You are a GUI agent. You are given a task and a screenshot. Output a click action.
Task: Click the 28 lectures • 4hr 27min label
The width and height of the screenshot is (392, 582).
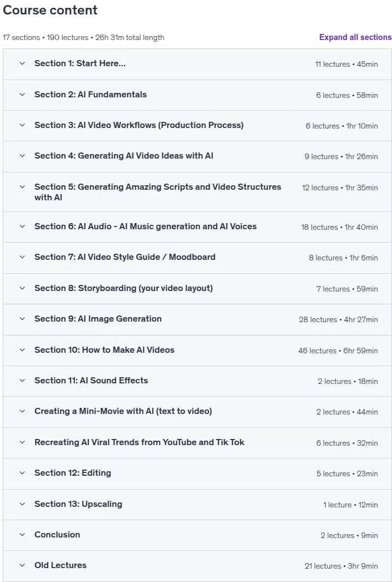point(338,319)
